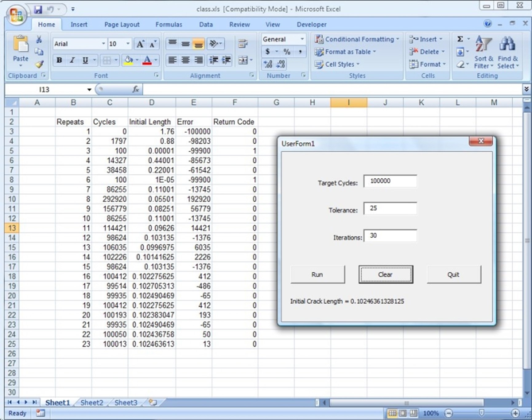
Task: Click the Target Cycles input field
Action: coord(390,181)
